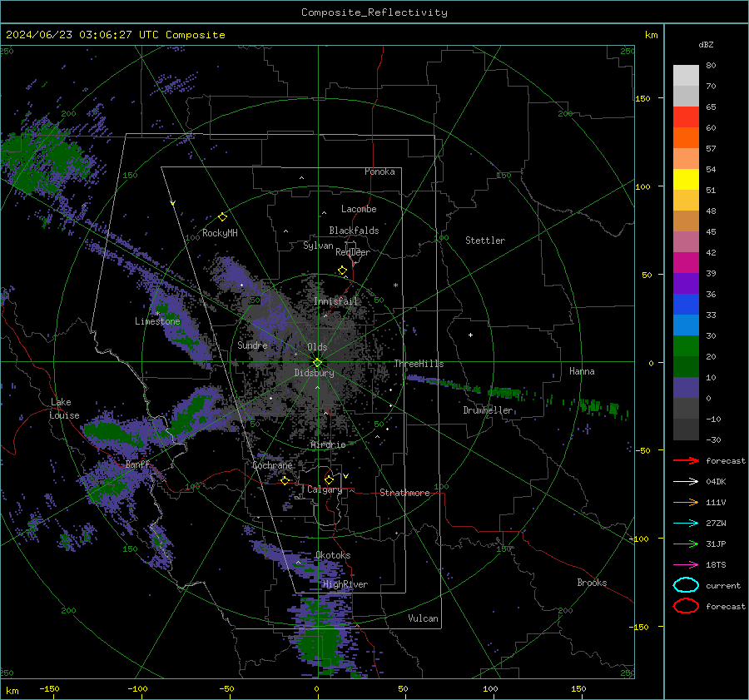Select the tan 48-45 dBZ swatch
The image size is (749, 700).
pos(686,221)
